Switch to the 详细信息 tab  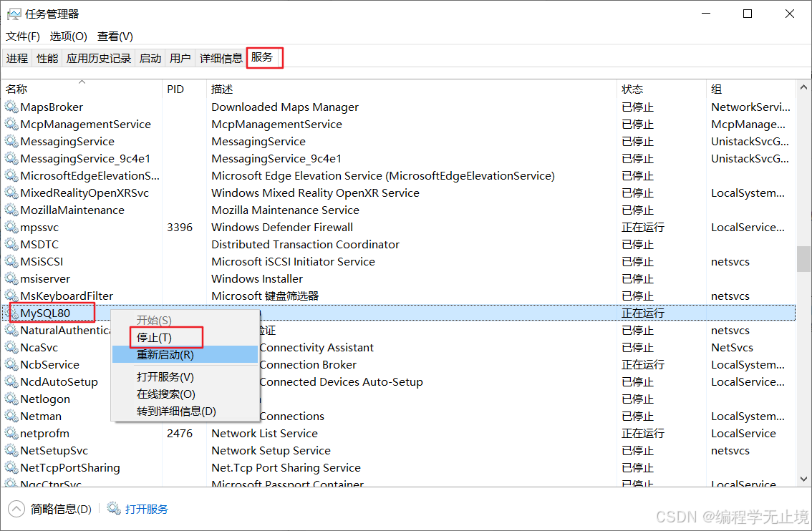221,59
